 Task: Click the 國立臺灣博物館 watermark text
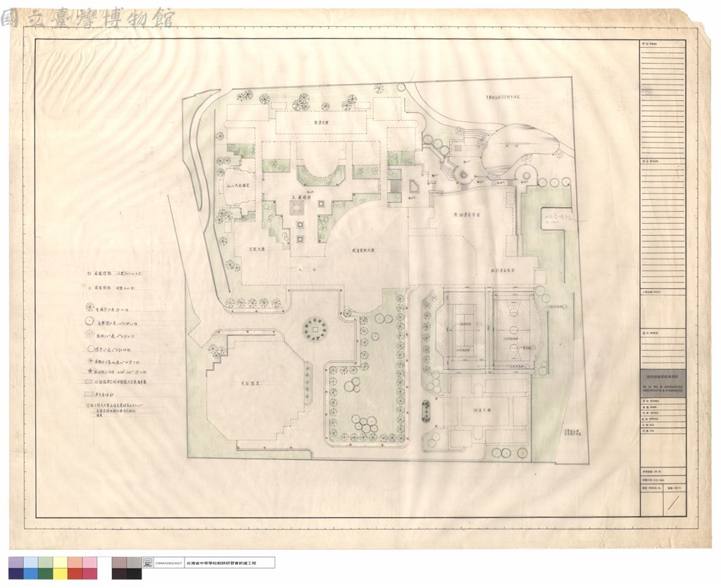[87, 18]
